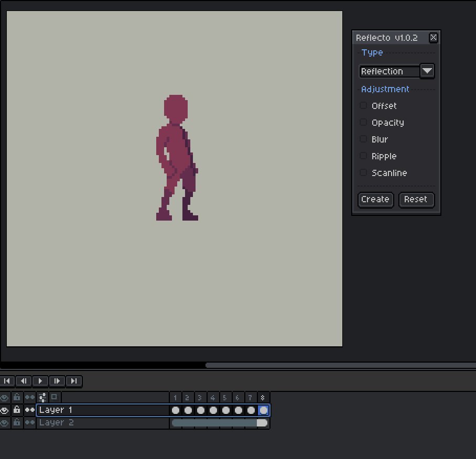Jump to last frame of animation

click(74, 381)
